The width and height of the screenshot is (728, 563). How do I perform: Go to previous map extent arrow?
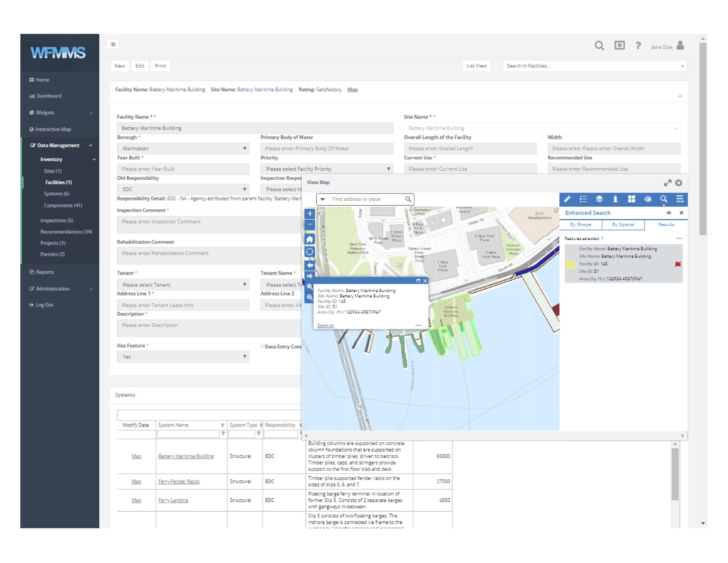pos(310,265)
